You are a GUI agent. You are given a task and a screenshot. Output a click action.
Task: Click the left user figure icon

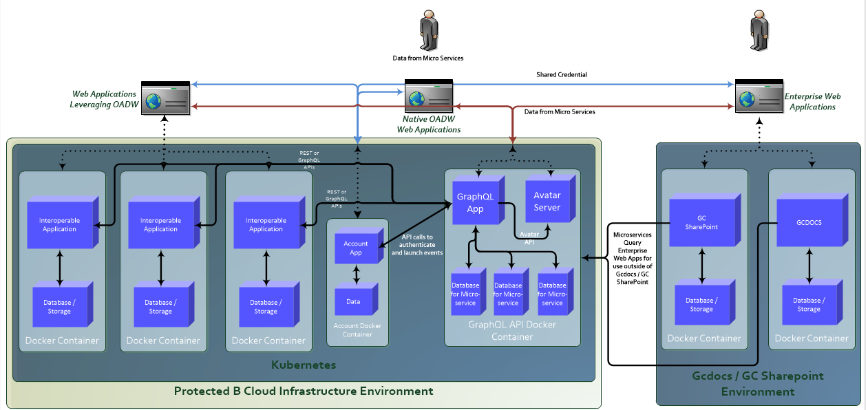(x=429, y=30)
